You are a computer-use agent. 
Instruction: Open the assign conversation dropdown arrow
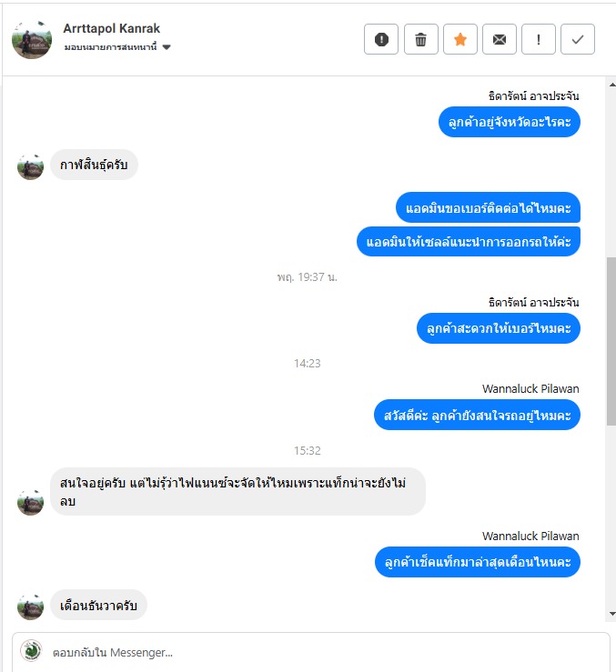coord(167,47)
